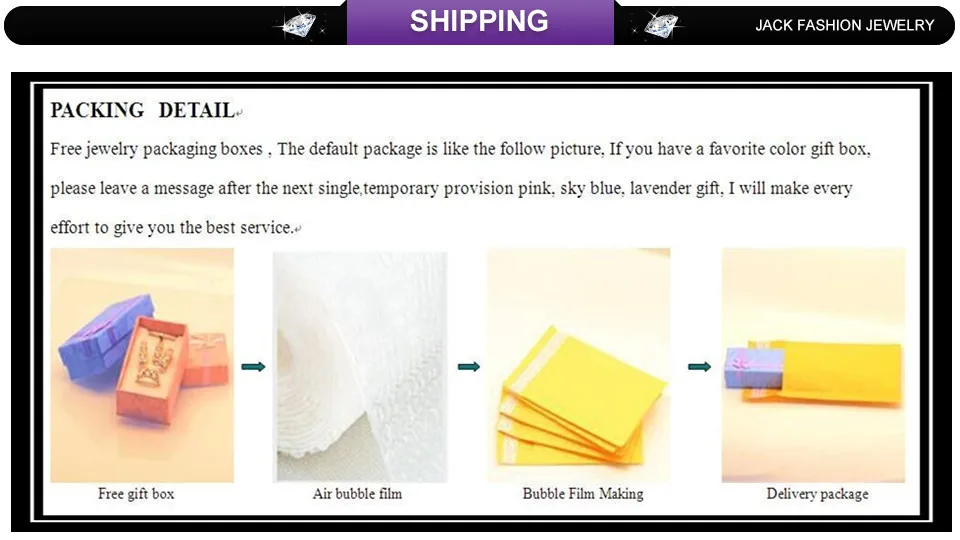This screenshot has width=960, height=540.
Task: Click the "Bubble Film Making" caption
Action: click(583, 494)
